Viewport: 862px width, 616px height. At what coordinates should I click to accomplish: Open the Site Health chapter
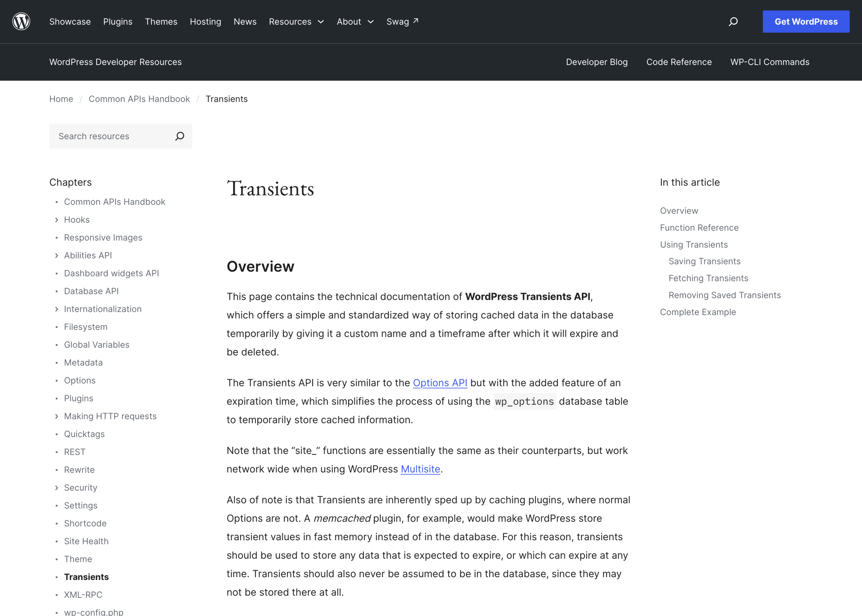click(x=86, y=541)
